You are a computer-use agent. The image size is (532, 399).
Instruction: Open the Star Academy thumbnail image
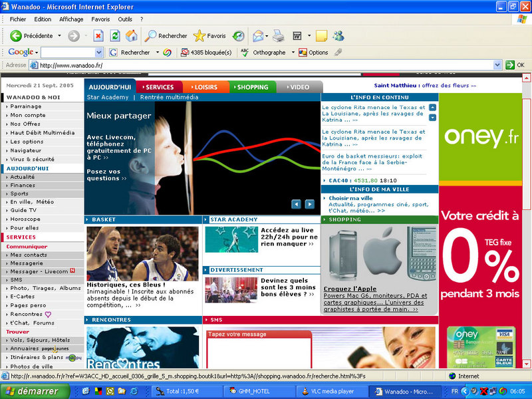pos(231,239)
